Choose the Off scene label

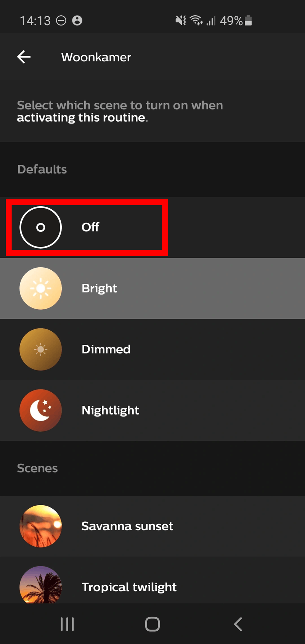90,227
